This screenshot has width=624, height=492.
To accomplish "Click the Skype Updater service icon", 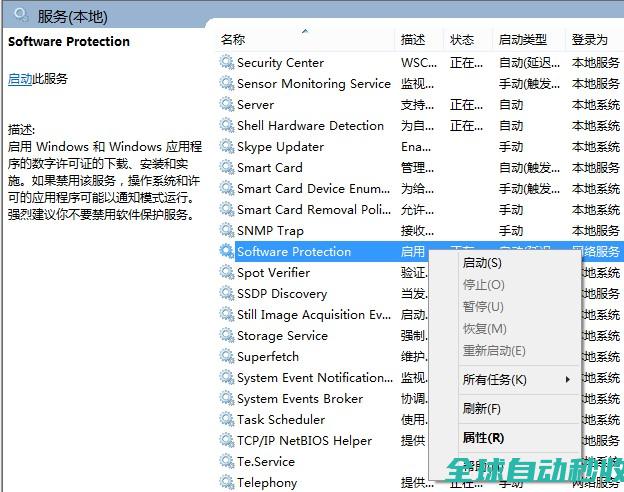I will click(x=227, y=146).
